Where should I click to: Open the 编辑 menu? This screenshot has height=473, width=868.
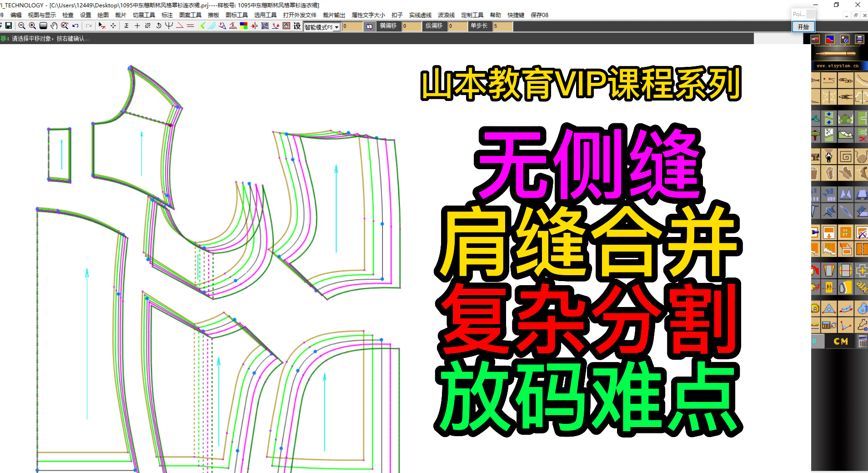point(16,15)
